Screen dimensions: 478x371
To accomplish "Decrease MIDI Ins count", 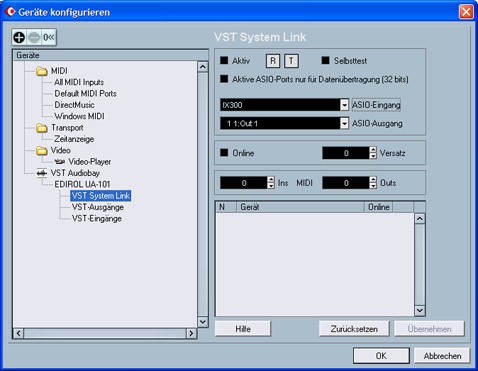I will click(271, 186).
